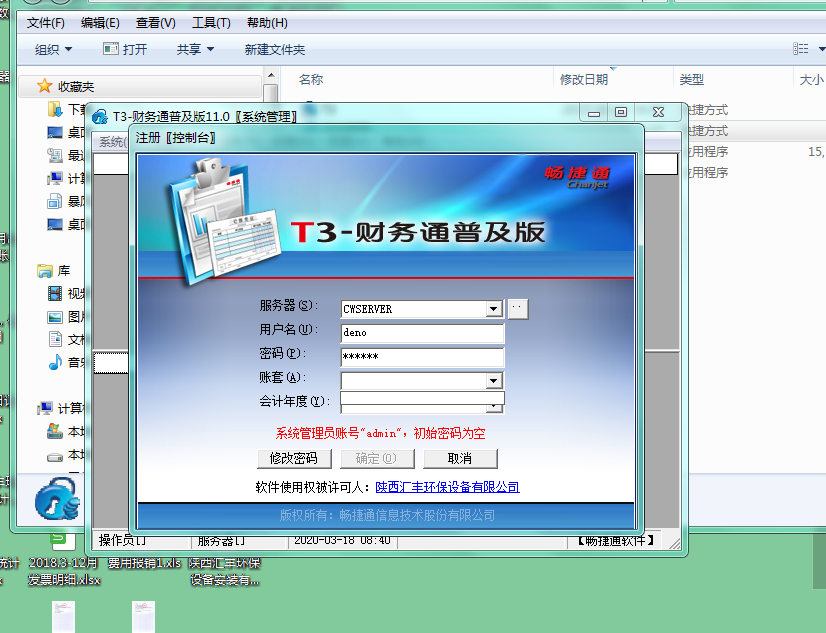
Task: Click 新建文件夹 new folder button
Action: tap(275, 50)
